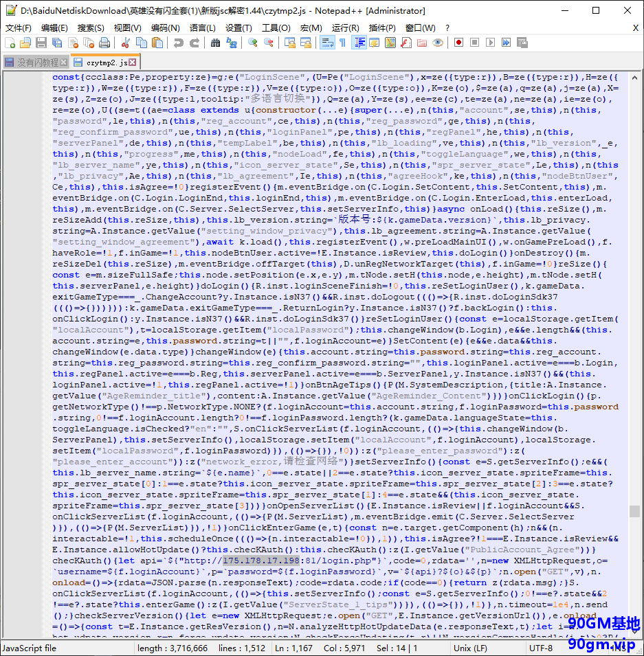Toggle the indent guide toolbar icon
Screen dimensions: 644x656
tap(359, 43)
